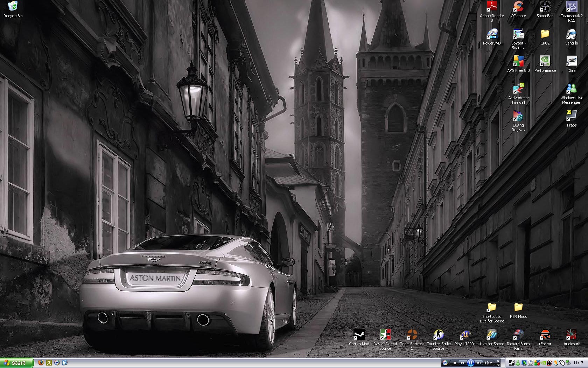Open the Steam tray icon
The width and height of the screenshot is (588, 368).
coord(512,363)
